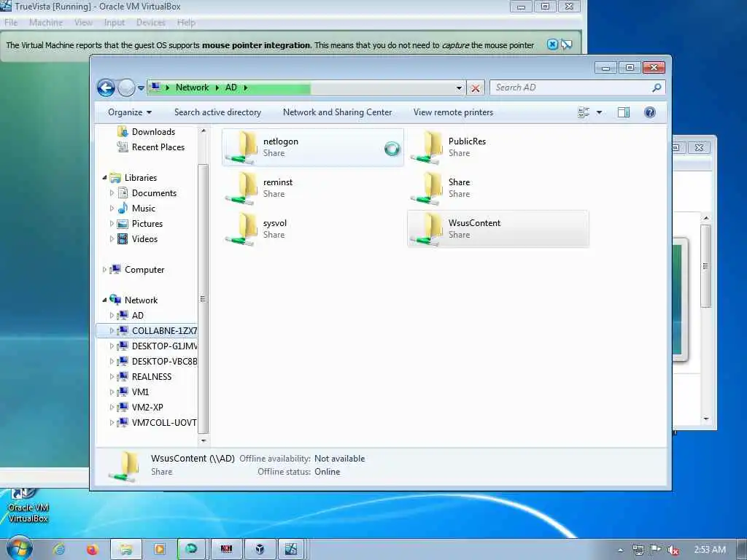
Task: Open recent pages dropdown next to Forward
Action: click(x=141, y=88)
